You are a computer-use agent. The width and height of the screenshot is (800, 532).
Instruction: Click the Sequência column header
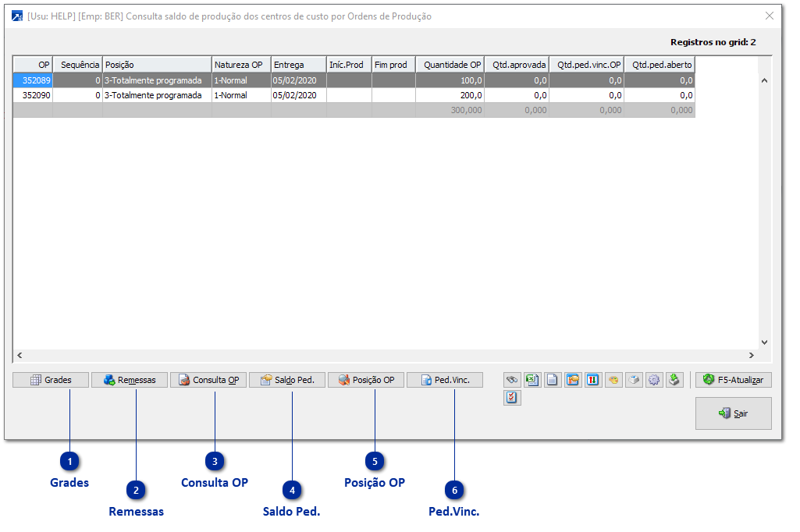[x=78, y=65]
